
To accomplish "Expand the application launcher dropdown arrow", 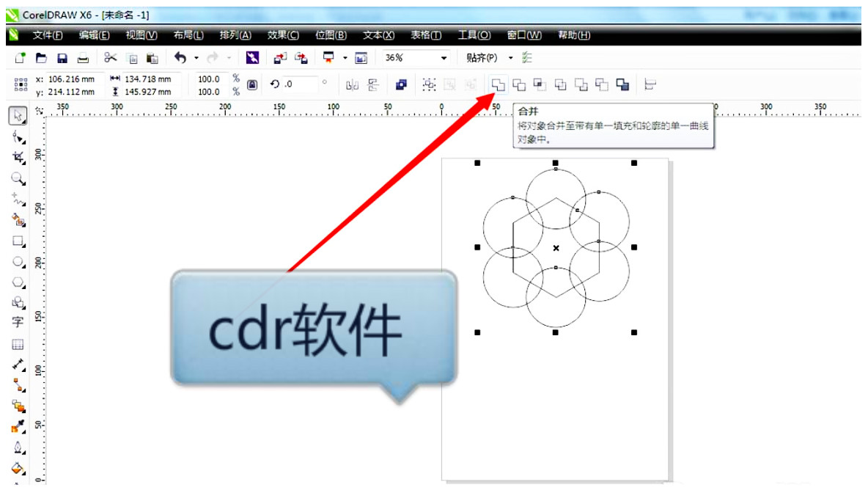I will tap(345, 58).
